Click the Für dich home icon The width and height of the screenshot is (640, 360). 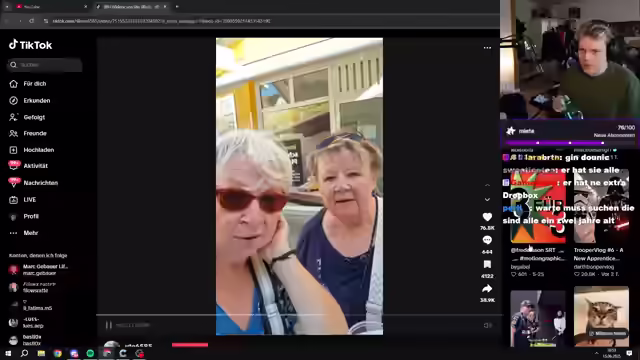coord(13,84)
